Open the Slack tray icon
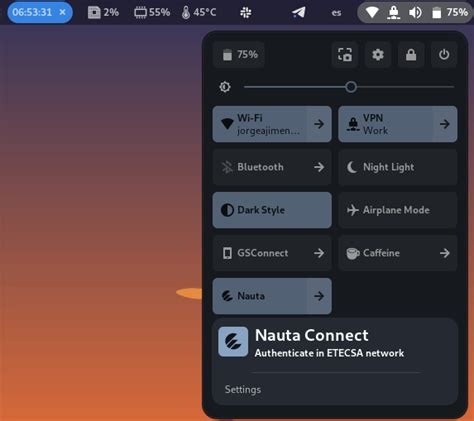Viewport: 474px width, 421px height. (x=246, y=13)
